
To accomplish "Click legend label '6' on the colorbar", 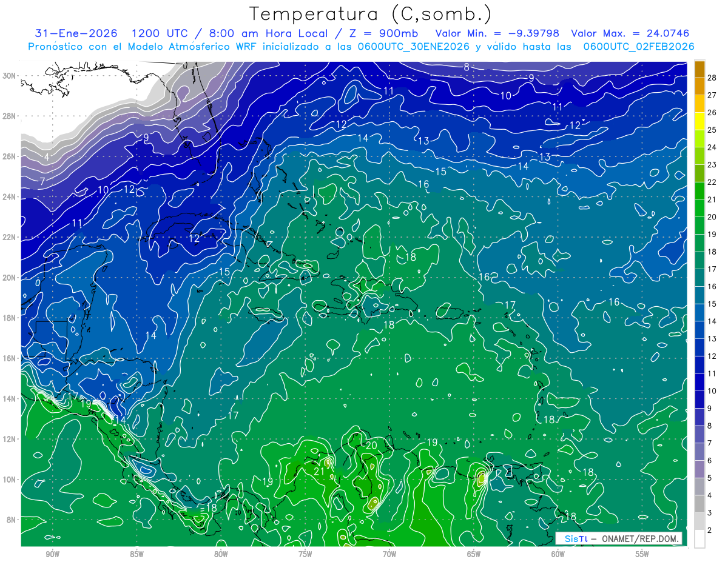I will 710,461.
